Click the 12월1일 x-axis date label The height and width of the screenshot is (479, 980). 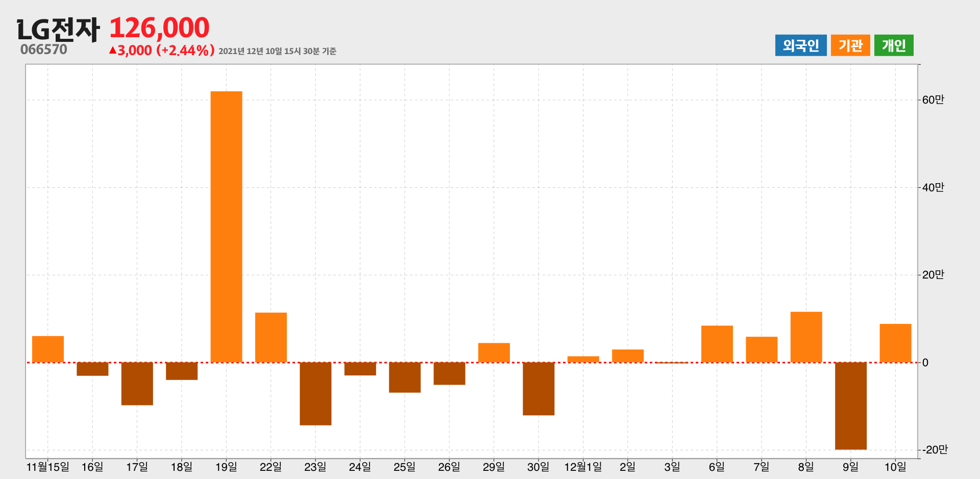tap(583, 467)
